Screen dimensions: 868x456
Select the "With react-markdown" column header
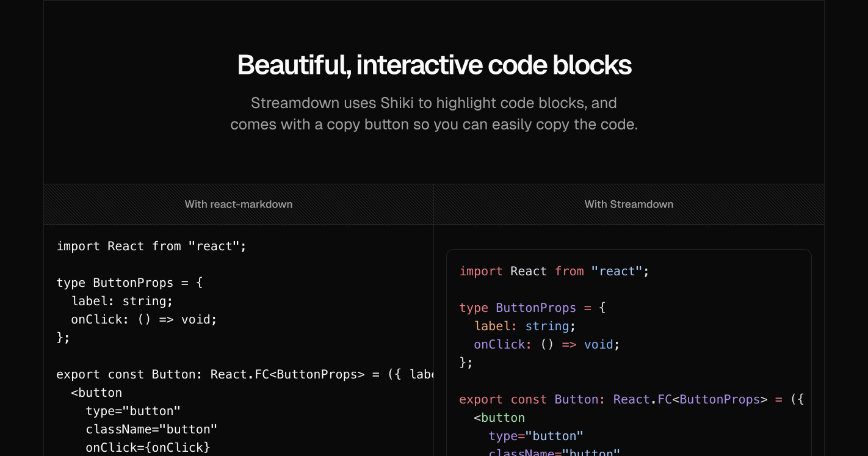[239, 204]
